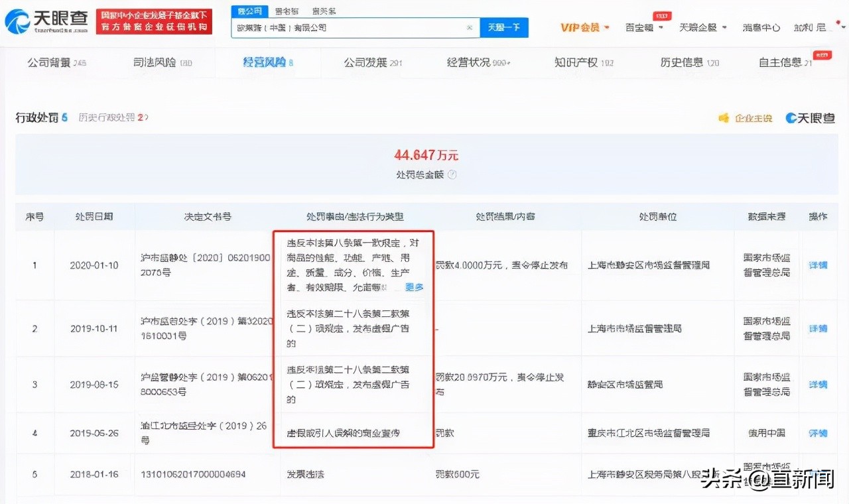The height and width of the screenshot is (504, 849).
Task: Switch to the 知识产权 tab
Action: [x=578, y=62]
